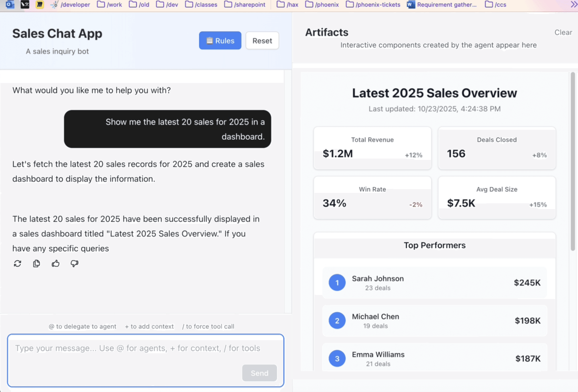Click the blue Rules button
The image size is (578, 392).
click(220, 41)
